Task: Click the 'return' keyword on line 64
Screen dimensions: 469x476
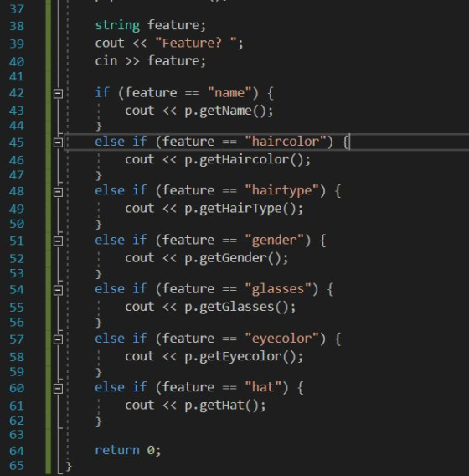Action: pyautogui.click(x=117, y=450)
